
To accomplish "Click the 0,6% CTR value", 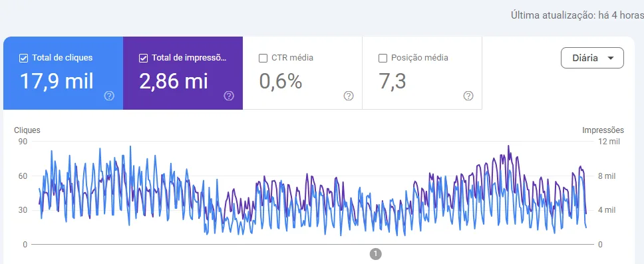I will tap(281, 81).
